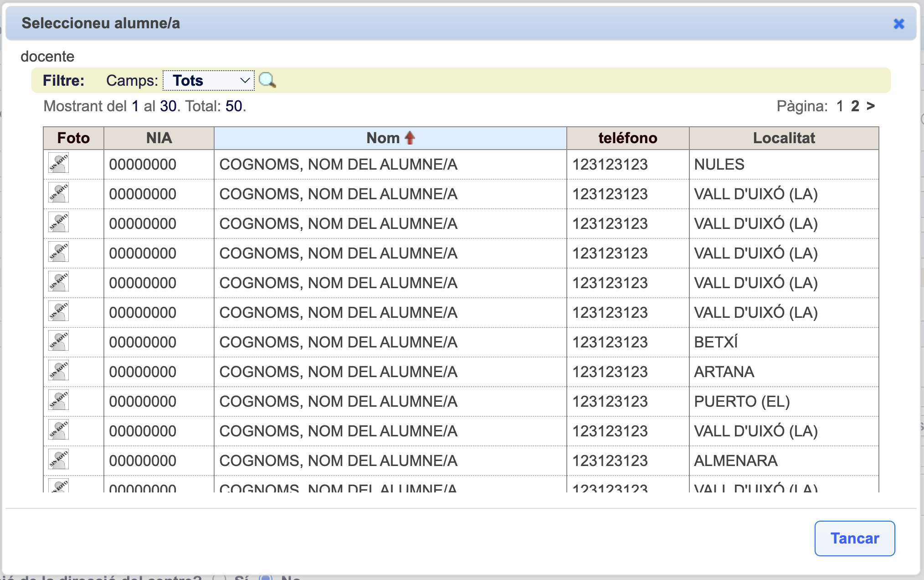Close the dialog with the blue X icon
The image size is (924, 580).
point(898,24)
